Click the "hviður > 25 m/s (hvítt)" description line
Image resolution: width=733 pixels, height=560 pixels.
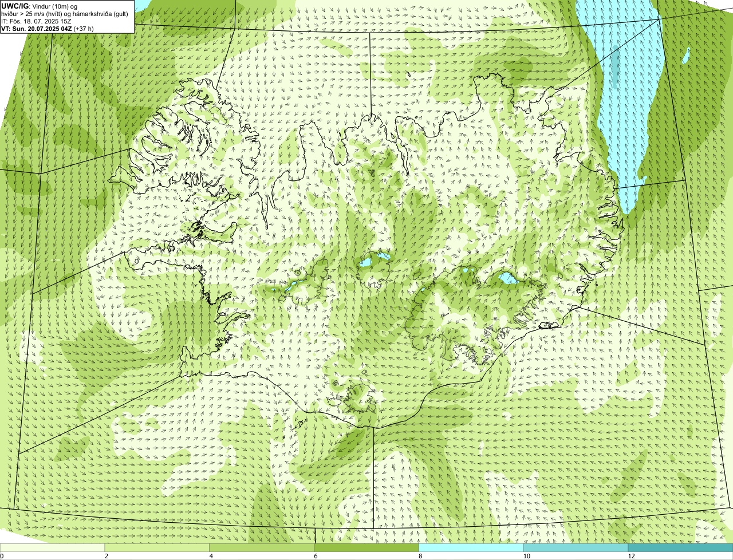pyautogui.click(x=65, y=14)
